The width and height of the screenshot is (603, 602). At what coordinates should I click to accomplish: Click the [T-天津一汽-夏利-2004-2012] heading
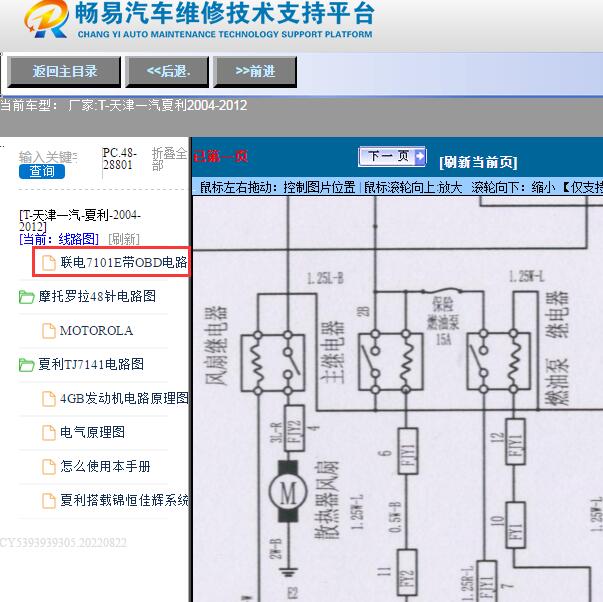[80, 220]
